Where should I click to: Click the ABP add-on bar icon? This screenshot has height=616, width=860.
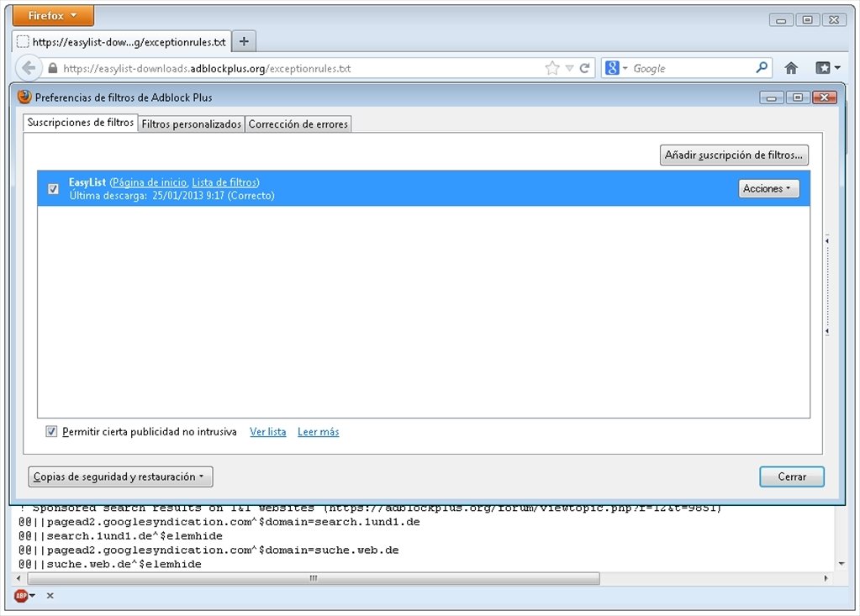[21, 596]
